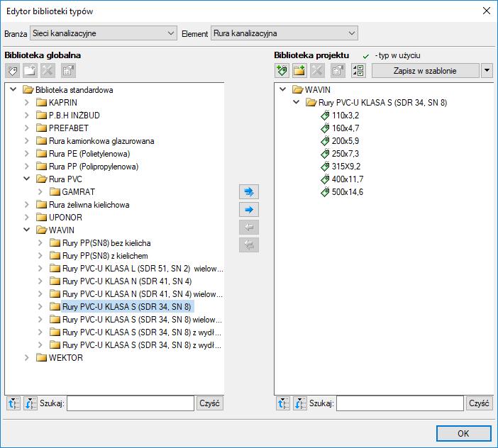Viewport: 498px width, 448px height.
Task: Collapse project Rury PVC-U KLASA S folder
Action: [x=296, y=103]
